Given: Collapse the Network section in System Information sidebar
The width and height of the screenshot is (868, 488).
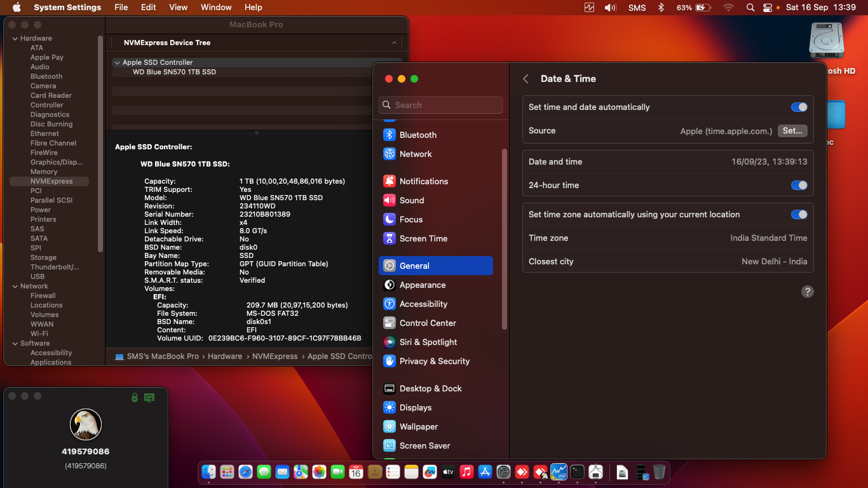Looking at the screenshot, I should (15, 287).
